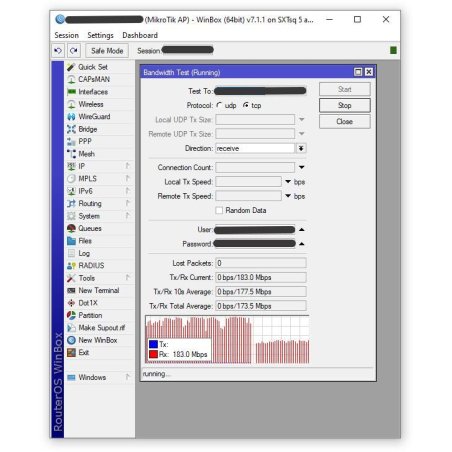The height and width of the screenshot is (452, 452).
Task: Open the Interfaces list icon
Action: click(x=71, y=92)
